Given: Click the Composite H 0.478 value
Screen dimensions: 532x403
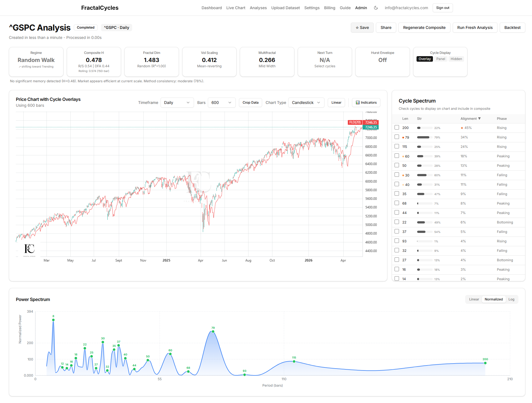Looking at the screenshot, I should tap(94, 60).
